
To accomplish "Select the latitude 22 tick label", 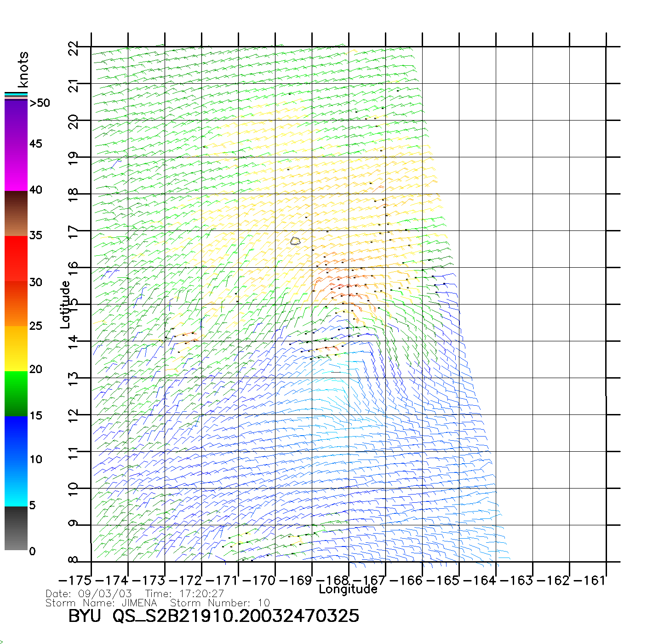I will [74, 48].
